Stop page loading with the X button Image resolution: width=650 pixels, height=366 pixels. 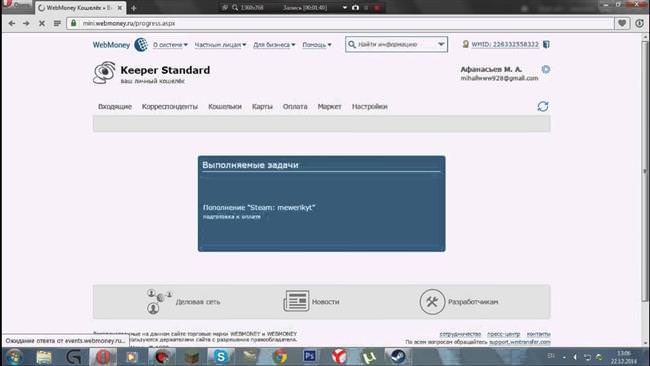pyautogui.click(x=42, y=24)
